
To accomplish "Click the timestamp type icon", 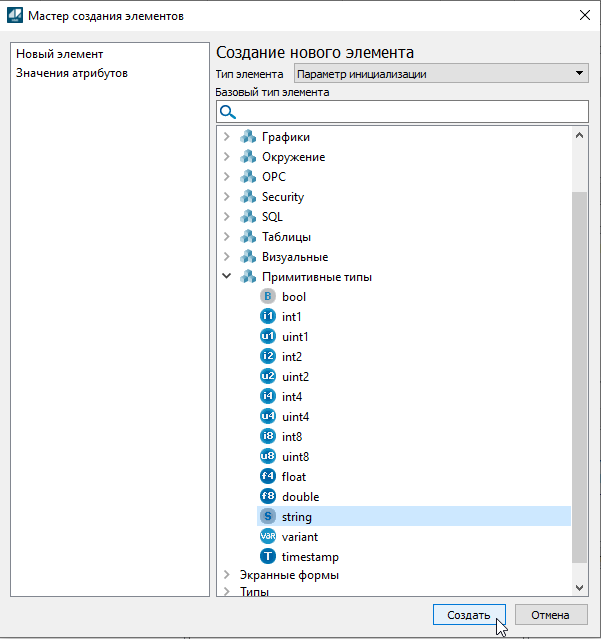I will coord(267,557).
